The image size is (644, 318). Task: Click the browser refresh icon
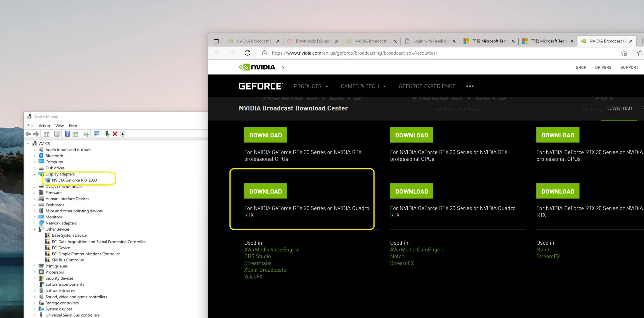click(x=248, y=53)
